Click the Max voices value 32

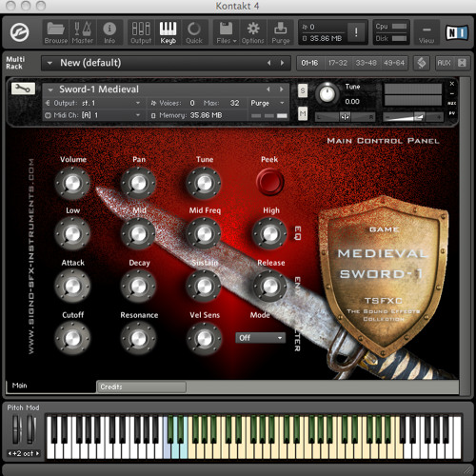[234, 103]
